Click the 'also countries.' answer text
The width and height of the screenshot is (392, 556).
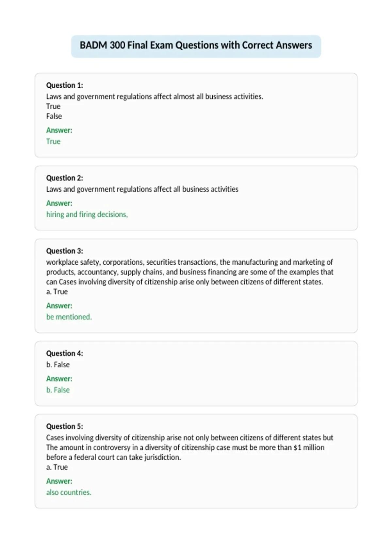click(x=69, y=493)
